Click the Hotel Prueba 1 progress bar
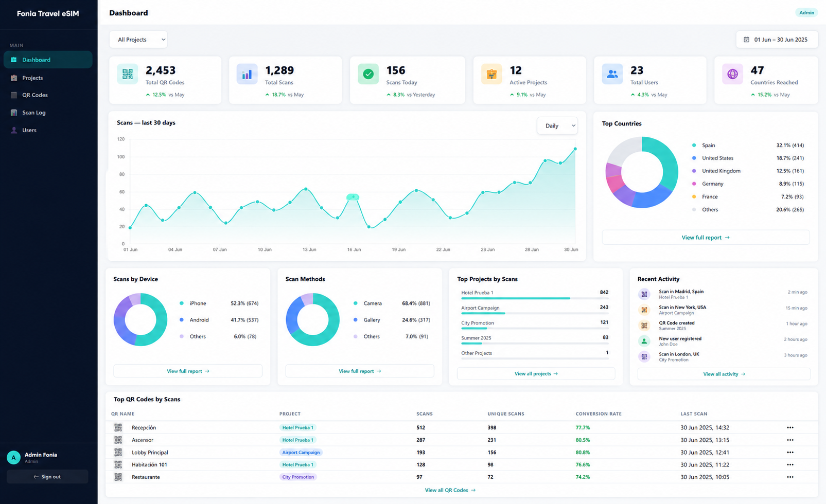The width and height of the screenshot is (826, 504). click(535, 298)
